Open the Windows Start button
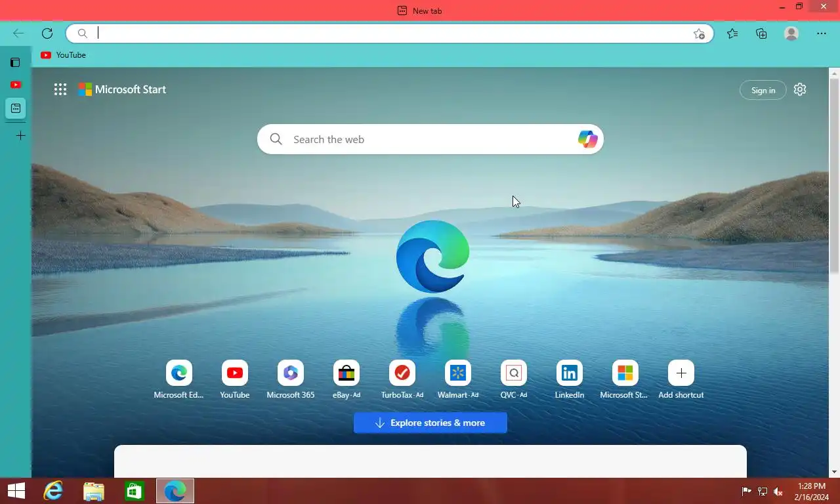Viewport: 840px width, 504px height. tap(16, 491)
